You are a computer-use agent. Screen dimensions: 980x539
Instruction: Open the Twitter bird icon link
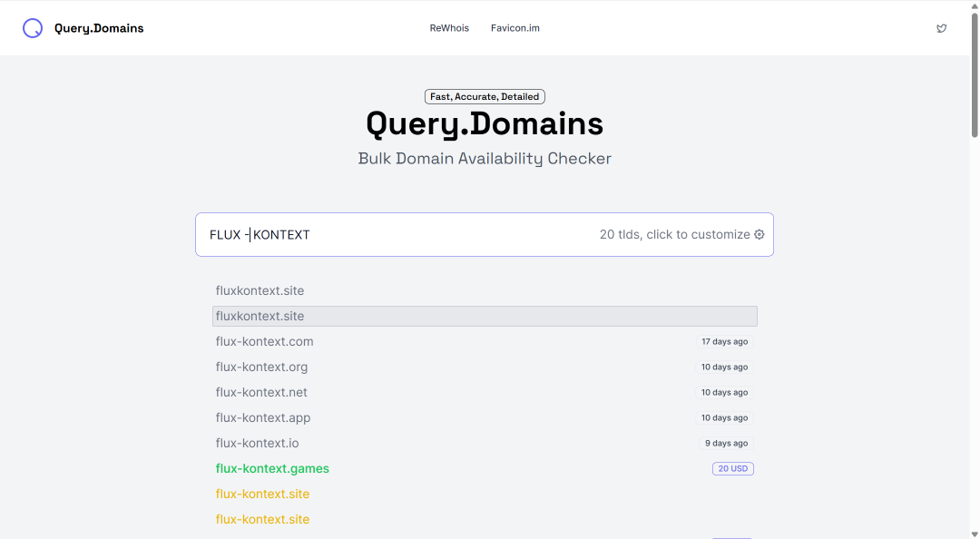(941, 28)
